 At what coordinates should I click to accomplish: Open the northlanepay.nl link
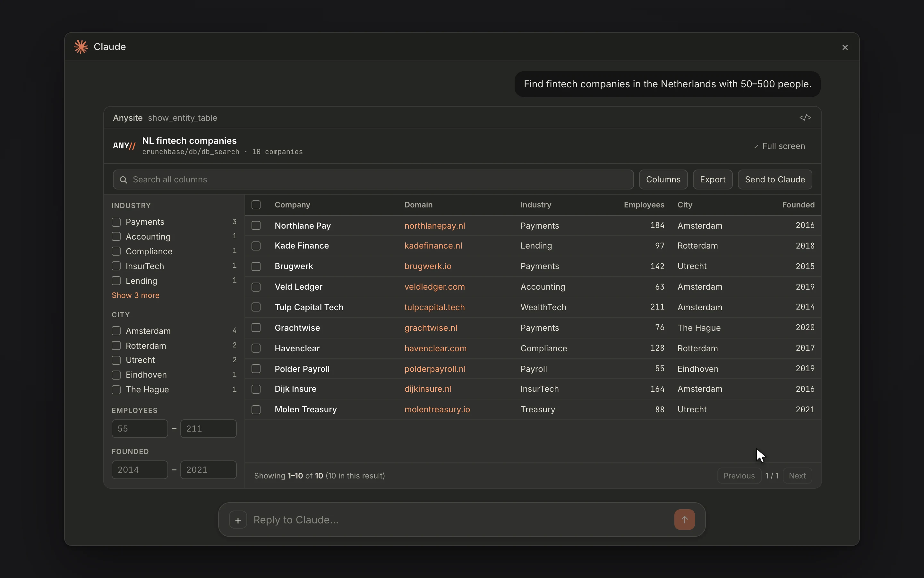click(434, 225)
